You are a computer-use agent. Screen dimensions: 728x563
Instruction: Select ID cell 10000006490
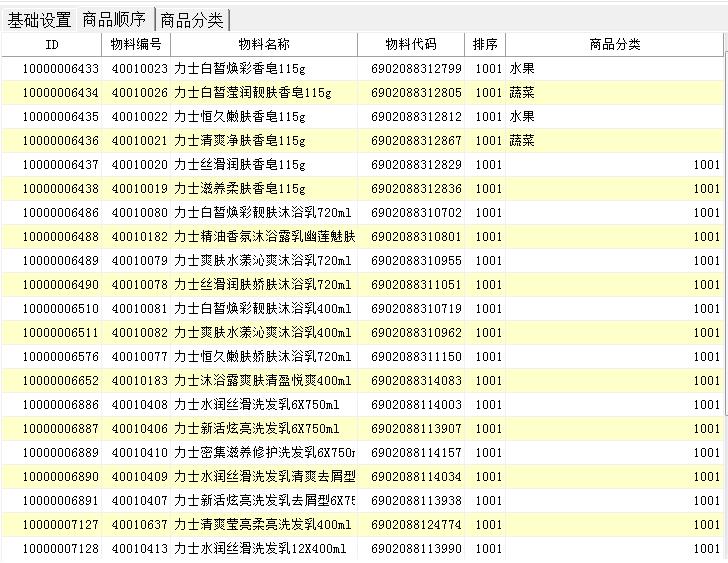61,285
